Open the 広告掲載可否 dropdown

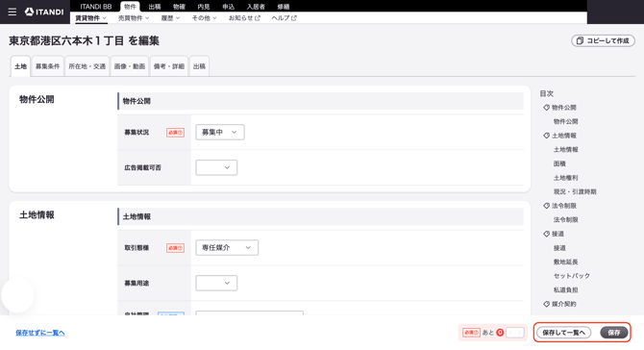(x=216, y=167)
